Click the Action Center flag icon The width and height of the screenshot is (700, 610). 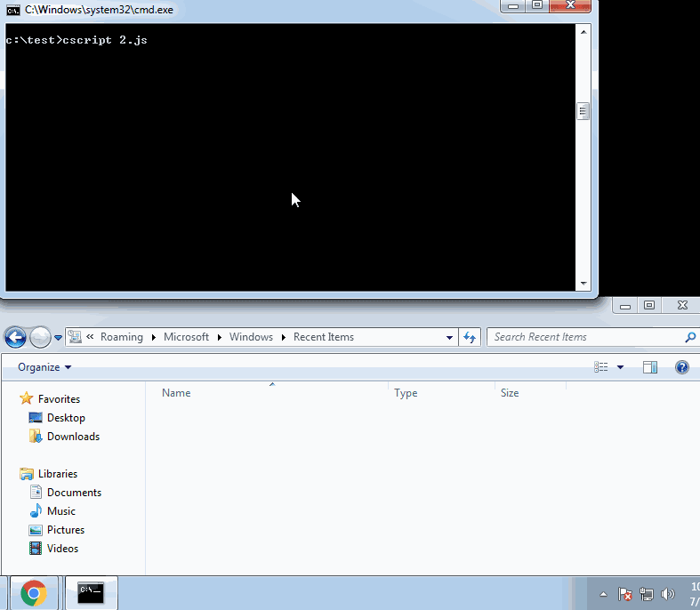[624, 594]
